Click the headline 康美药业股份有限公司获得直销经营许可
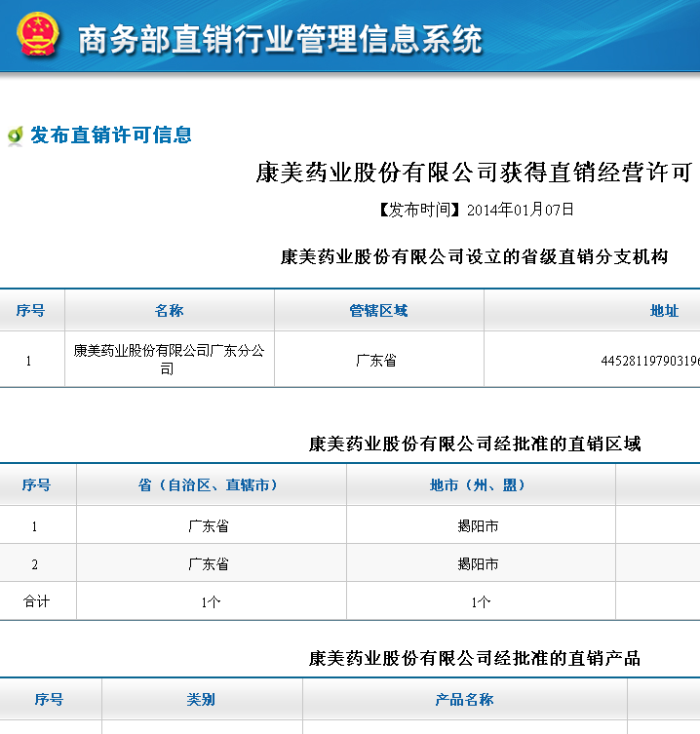 pos(473,173)
